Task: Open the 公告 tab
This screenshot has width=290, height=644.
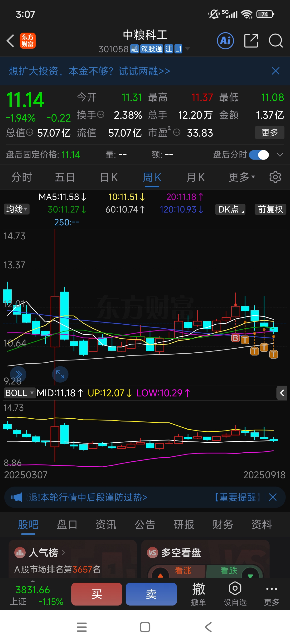Action: pos(145,525)
